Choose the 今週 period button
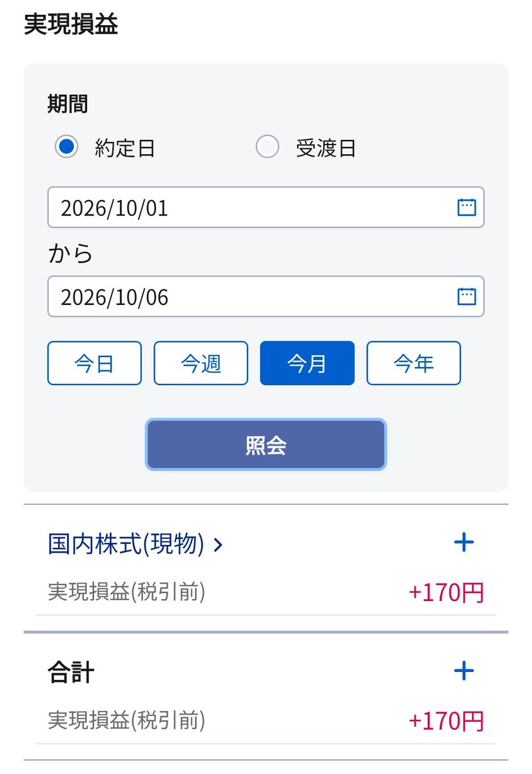This screenshot has width=532, height=774. pyautogui.click(x=201, y=363)
